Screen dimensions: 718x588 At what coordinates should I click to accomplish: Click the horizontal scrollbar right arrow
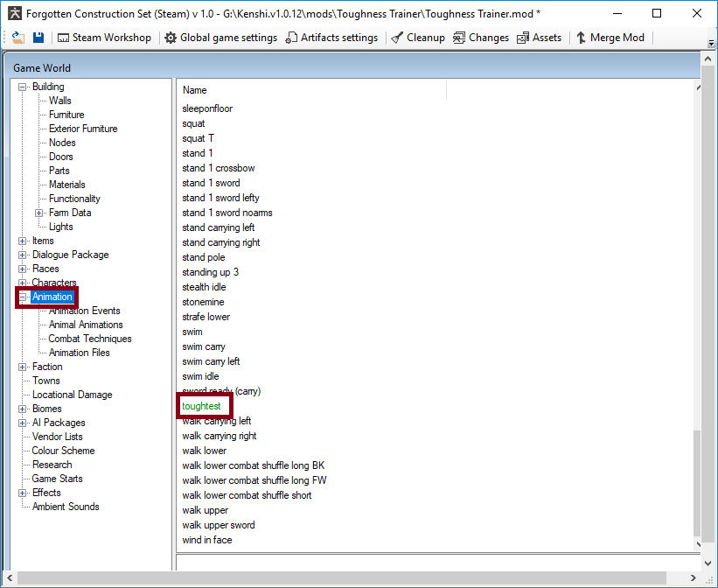point(694,577)
